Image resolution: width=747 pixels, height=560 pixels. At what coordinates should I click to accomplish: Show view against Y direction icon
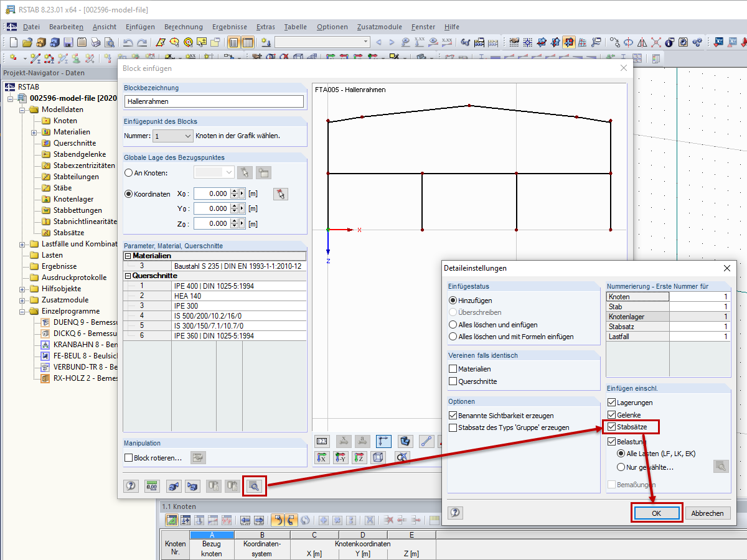coord(341,458)
